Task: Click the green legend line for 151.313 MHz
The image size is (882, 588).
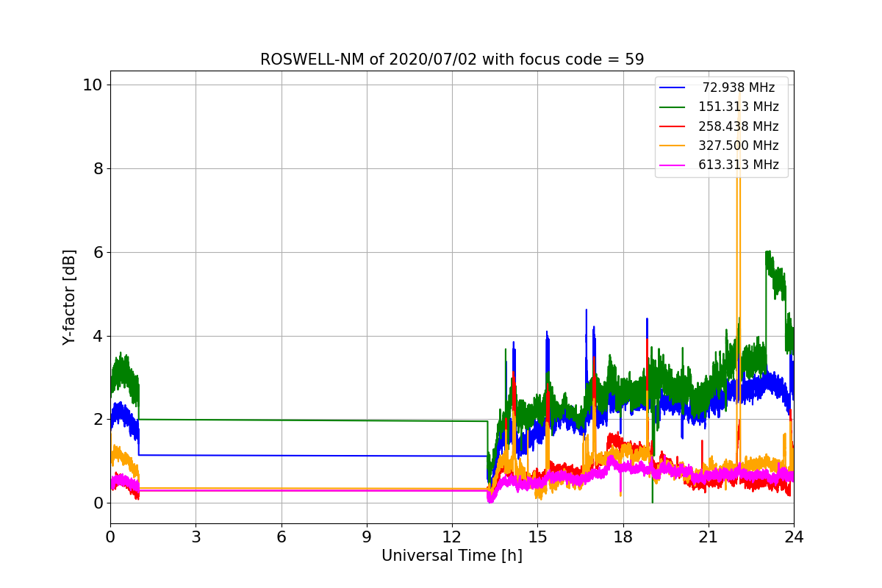Action: 673,107
